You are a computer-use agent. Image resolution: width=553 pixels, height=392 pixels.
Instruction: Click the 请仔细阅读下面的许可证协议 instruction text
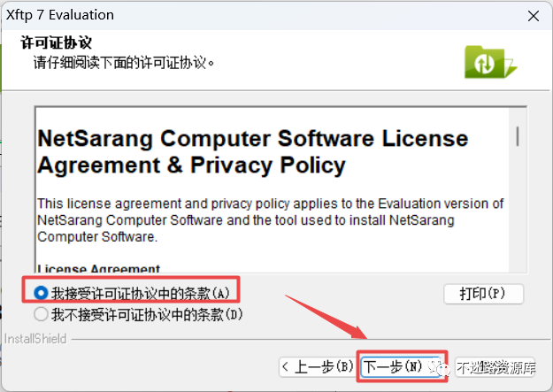coord(124,63)
